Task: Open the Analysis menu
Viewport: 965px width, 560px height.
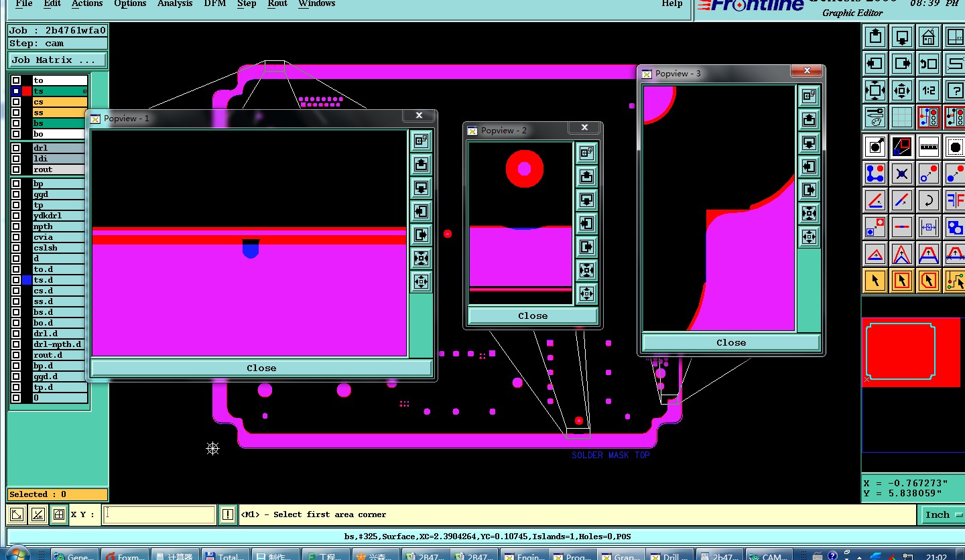Action: 175,3
